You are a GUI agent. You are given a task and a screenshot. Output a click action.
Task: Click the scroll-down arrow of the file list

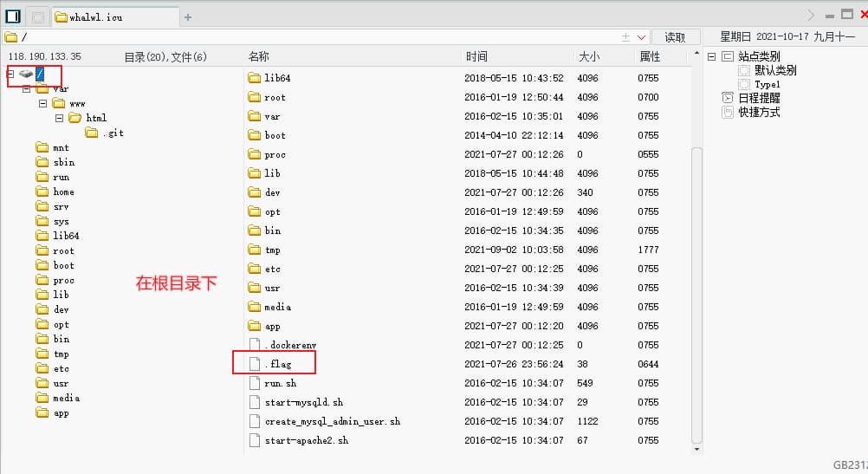pyautogui.click(x=697, y=449)
